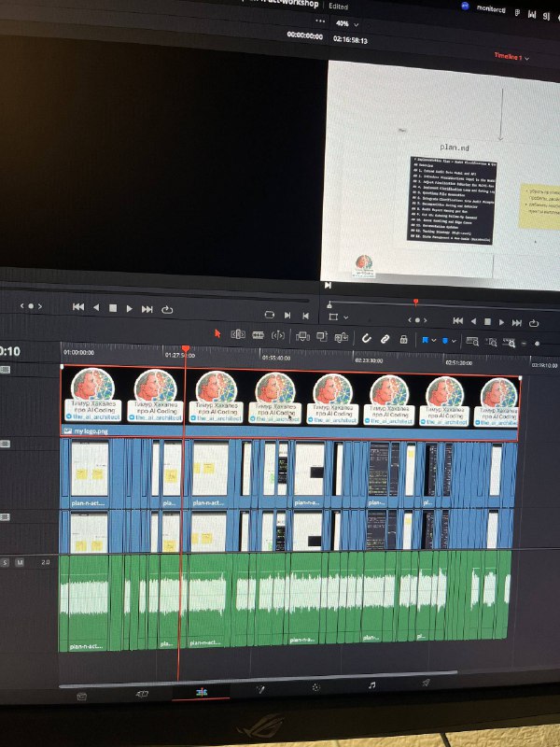Open the Media page icon
The height and width of the screenshot is (747, 560).
click(x=82, y=695)
